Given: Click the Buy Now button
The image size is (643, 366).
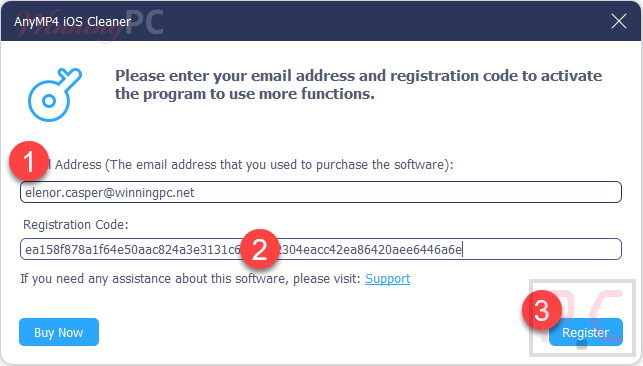Looking at the screenshot, I should (x=59, y=332).
